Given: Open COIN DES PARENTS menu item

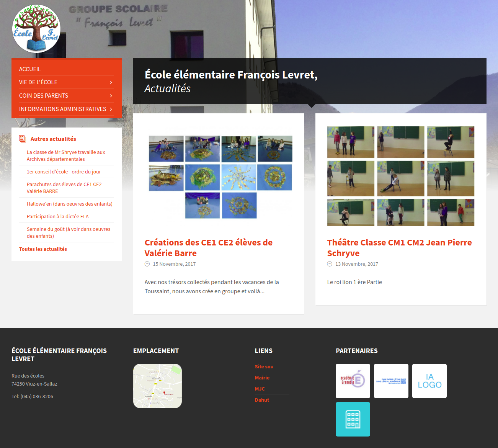Looking at the screenshot, I should [67, 96].
